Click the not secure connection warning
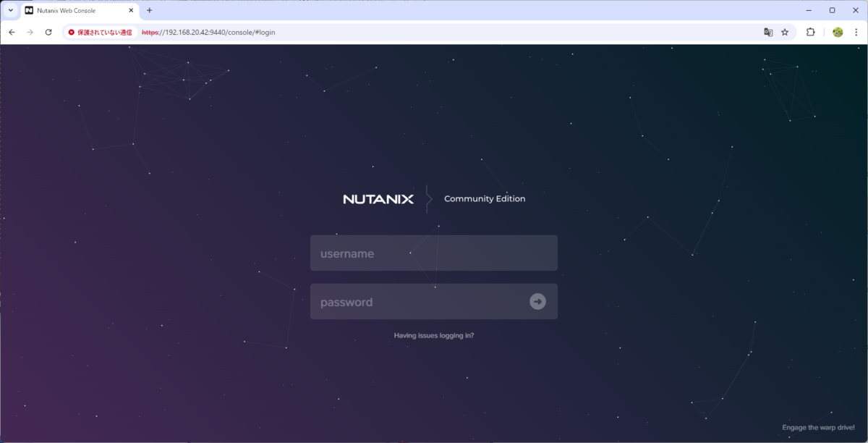 click(101, 32)
